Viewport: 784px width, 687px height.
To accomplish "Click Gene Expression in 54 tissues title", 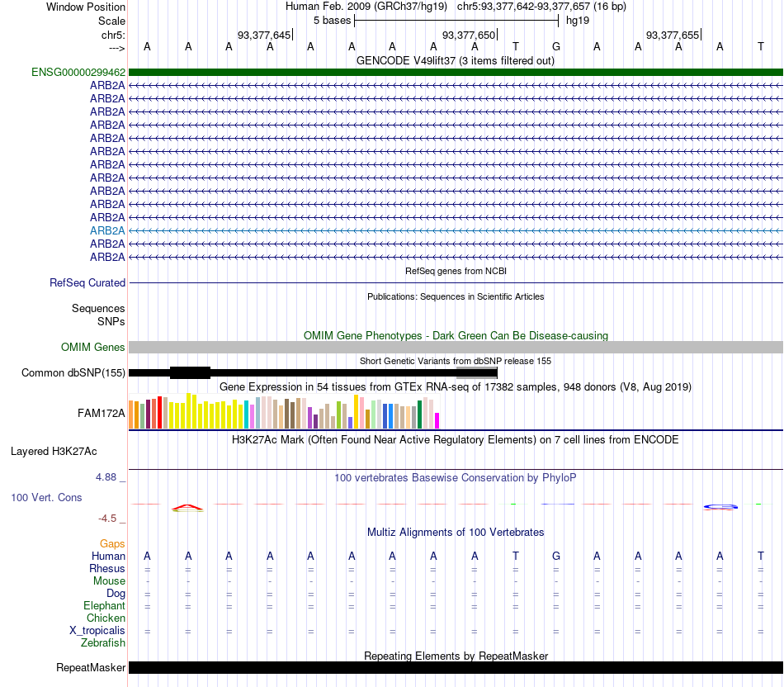I will click(x=456, y=386).
